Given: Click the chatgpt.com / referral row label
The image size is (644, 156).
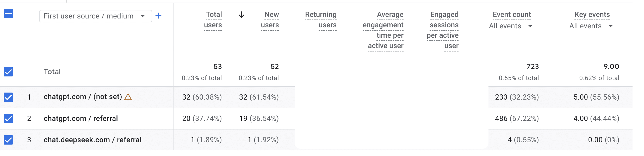Looking at the screenshot, I should tap(81, 119).
